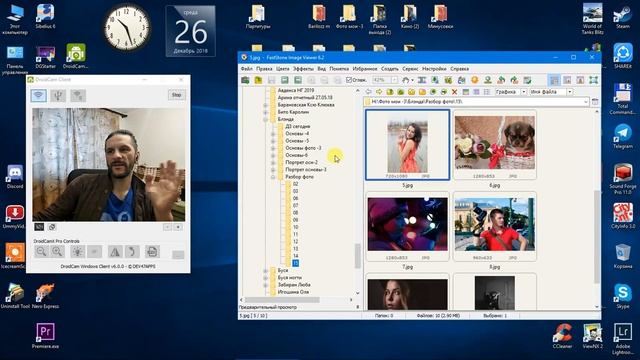Screen dimensions: 640x360
Task: Open Sibelius 6 desktop shortcut
Action: click(x=45, y=17)
